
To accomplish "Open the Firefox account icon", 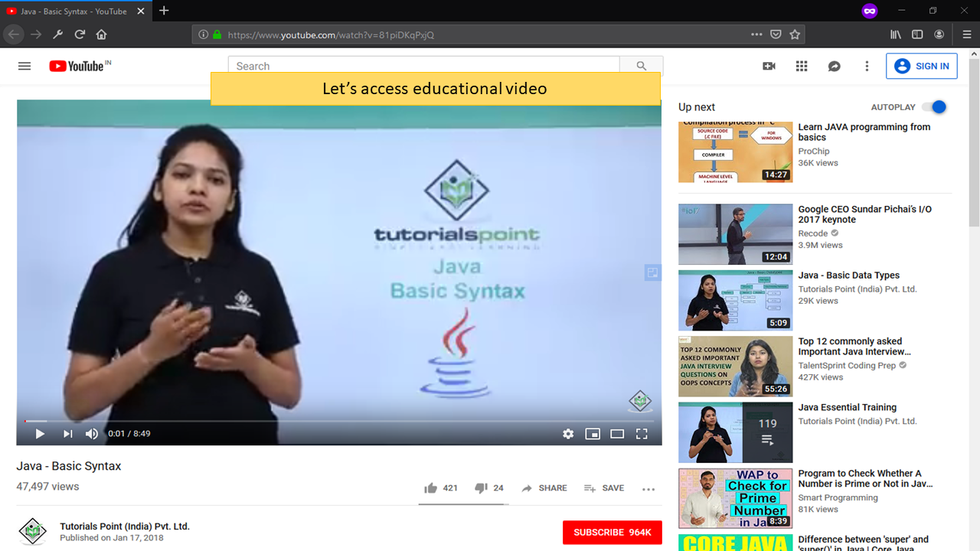I will click(939, 34).
